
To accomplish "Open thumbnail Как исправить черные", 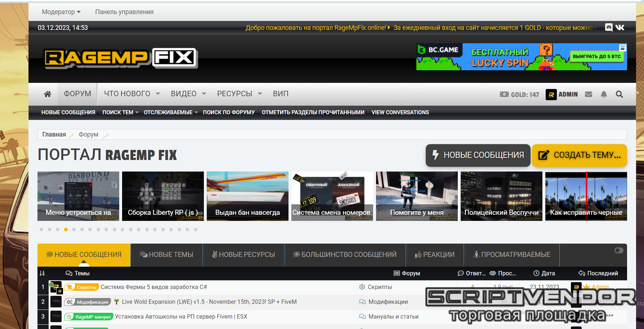I will coord(586,196).
